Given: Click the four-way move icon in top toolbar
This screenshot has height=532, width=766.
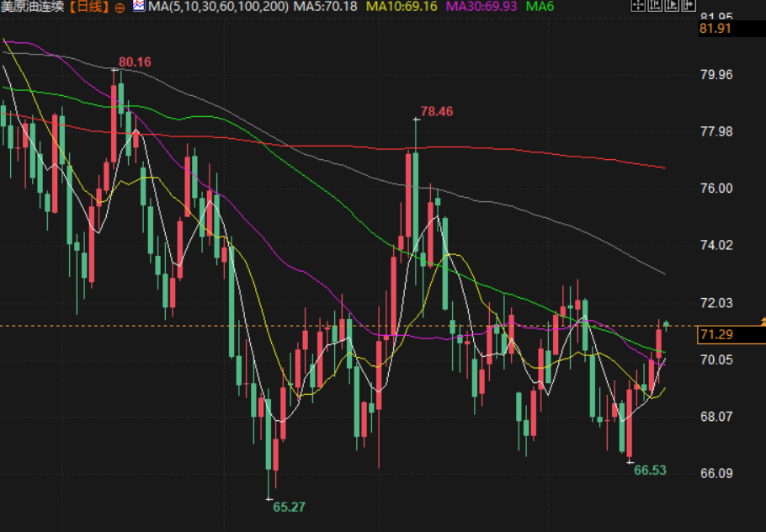Looking at the screenshot, I should (639, 7).
